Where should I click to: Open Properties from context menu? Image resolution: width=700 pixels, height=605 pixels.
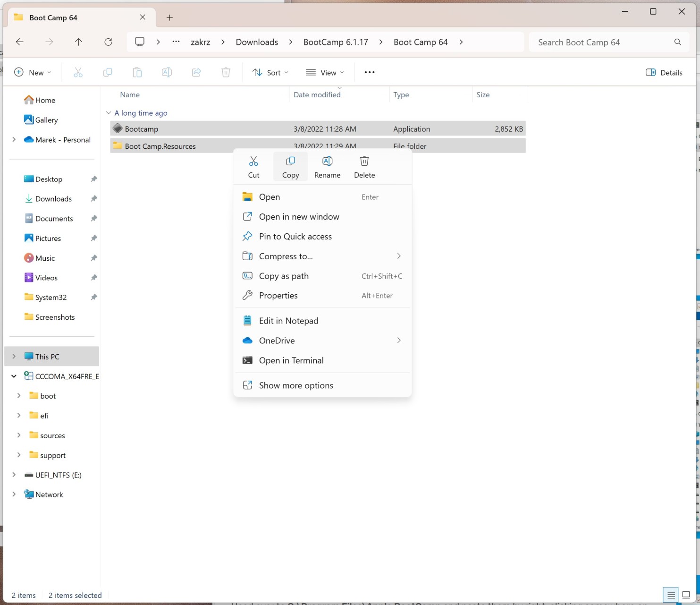pos(322,296)
